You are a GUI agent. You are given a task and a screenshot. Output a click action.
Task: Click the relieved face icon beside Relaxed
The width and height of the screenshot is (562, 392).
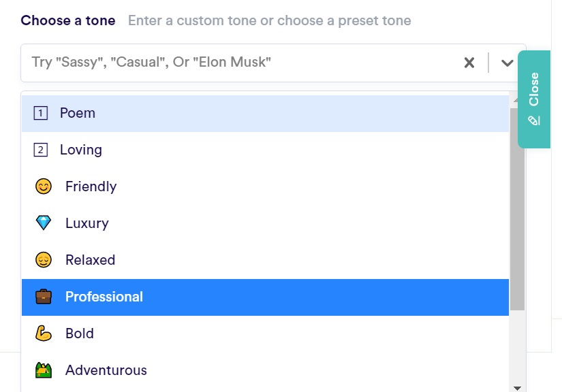pyautogui.click(x=44, y=260)
